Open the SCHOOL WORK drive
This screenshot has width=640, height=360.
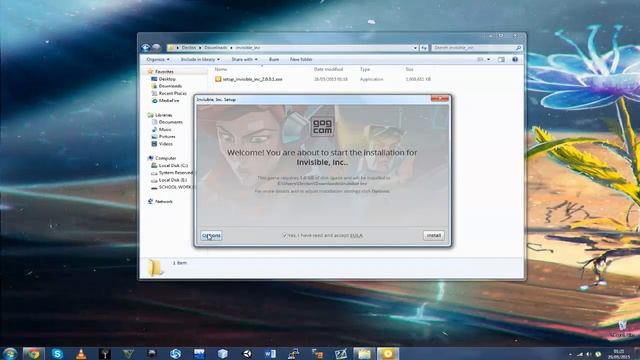[x=174, y=187]
